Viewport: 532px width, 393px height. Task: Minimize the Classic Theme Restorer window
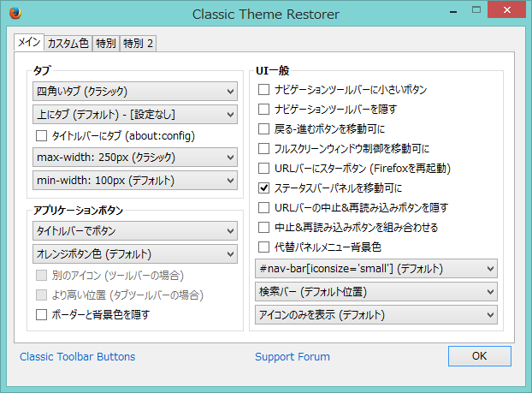pyautogui.click(x=453, y=10)
